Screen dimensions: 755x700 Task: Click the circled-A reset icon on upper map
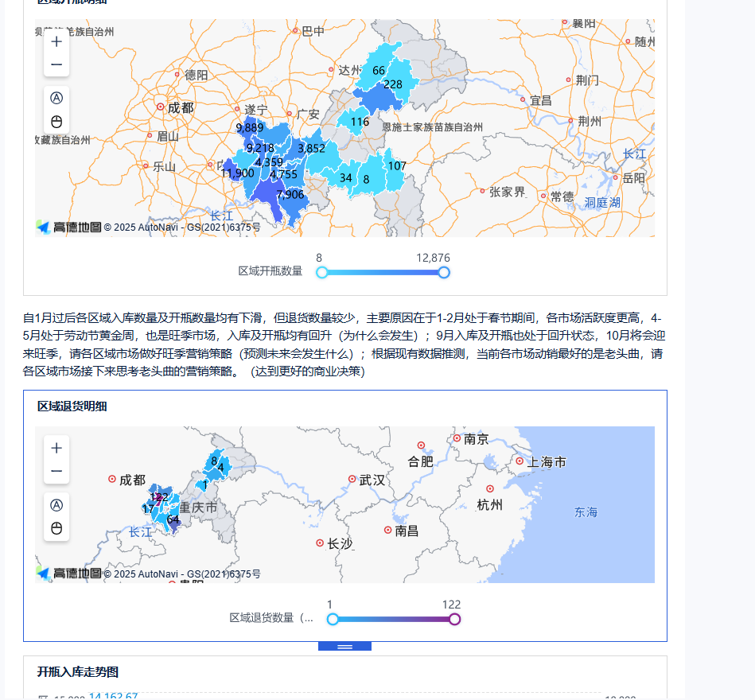(x=56, y=97)
